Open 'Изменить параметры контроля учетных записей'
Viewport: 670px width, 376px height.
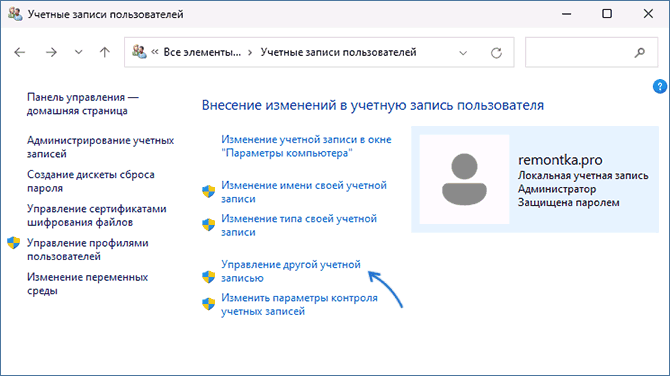(299, 304)
